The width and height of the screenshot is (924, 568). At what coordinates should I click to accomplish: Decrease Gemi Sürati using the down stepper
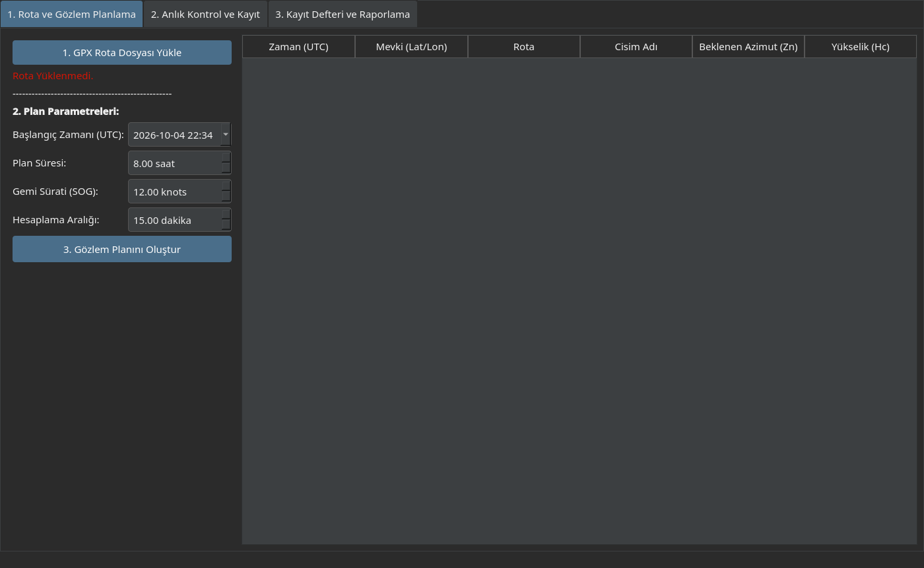click(x=226, y=197)
